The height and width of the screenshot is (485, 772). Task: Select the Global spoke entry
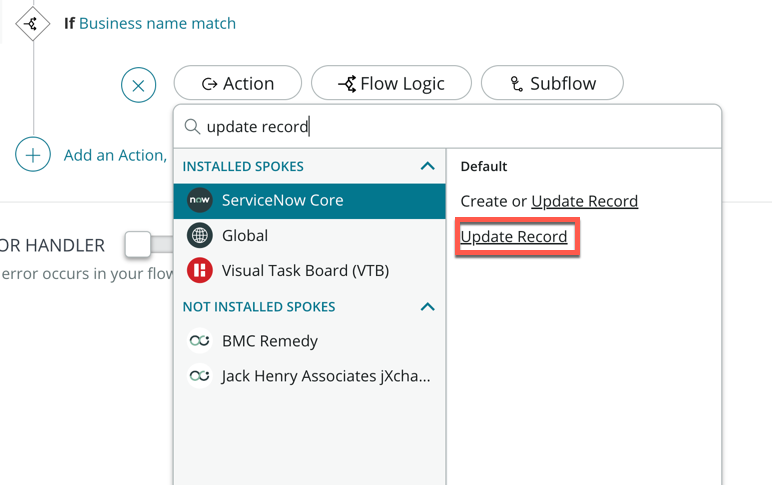coord(245,236)
